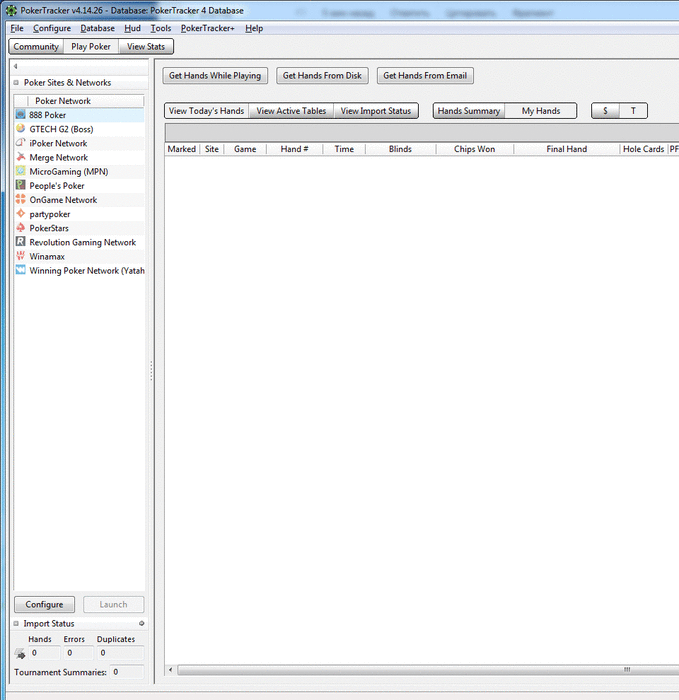
Task: Sort by the Blinds column
Action: (x=400, y=149)
